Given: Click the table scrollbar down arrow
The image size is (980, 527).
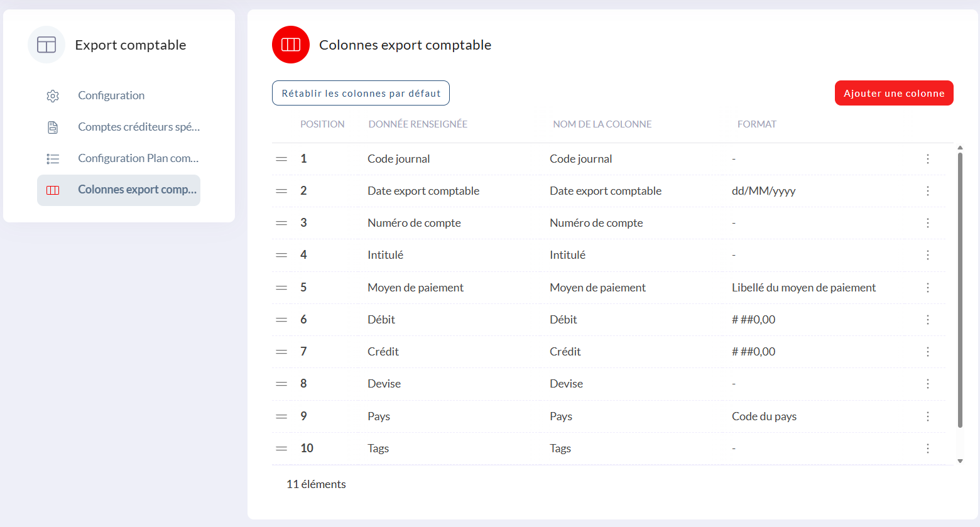Looking at the screenshot, I should pos(960,461).
